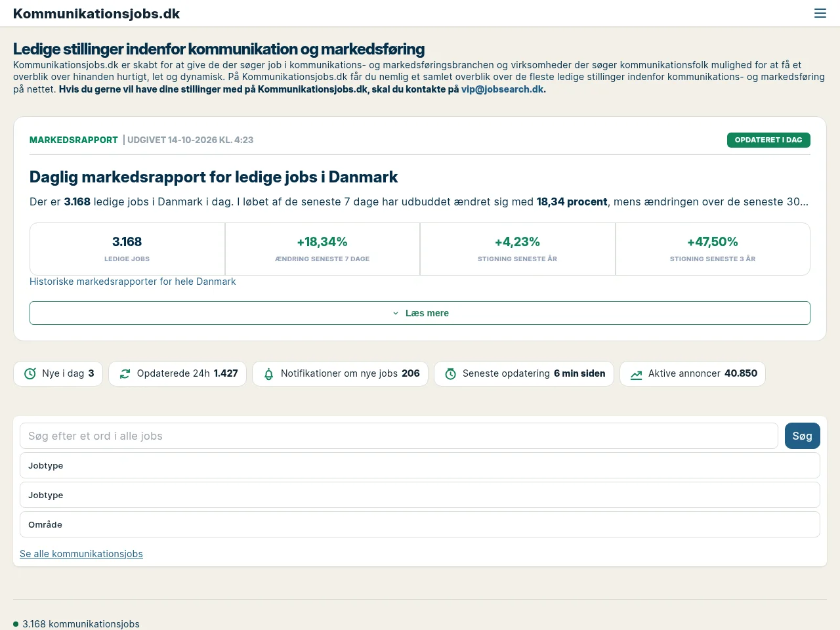Expand the report with Læs mere
The image size is (840, 630).
pos(420,313)
